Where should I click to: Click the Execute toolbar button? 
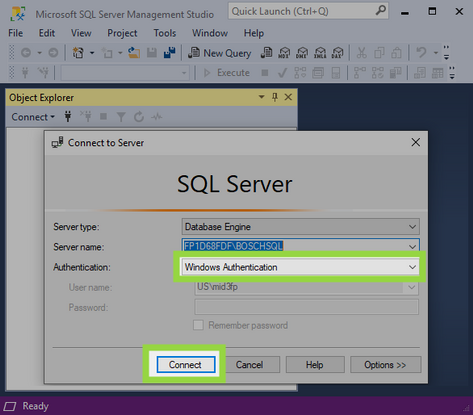point(227,73)
